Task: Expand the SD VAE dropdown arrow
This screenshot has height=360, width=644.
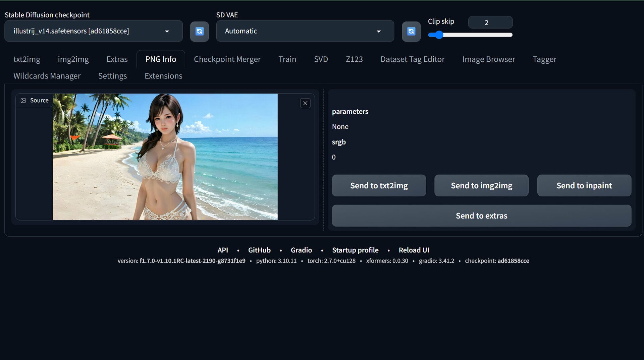Action: pyautogui.click(x=379, y=32)
